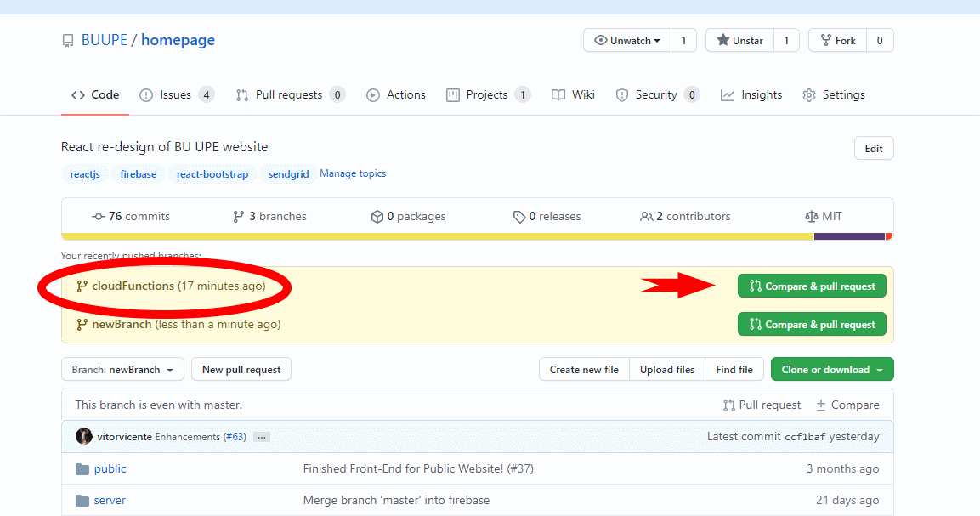Viewport: 980px width, 516px height.
Task: View the 3 branches list
Action: (269, 216)
